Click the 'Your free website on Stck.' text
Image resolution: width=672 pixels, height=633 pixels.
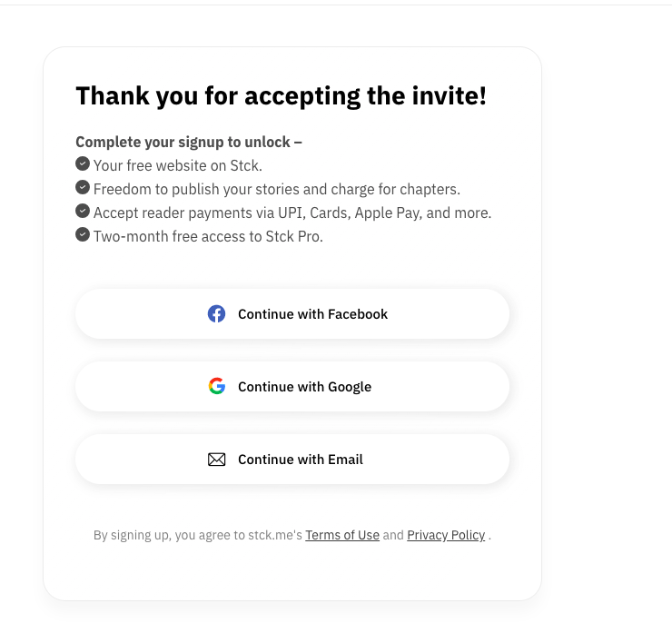tap(178, 165)
